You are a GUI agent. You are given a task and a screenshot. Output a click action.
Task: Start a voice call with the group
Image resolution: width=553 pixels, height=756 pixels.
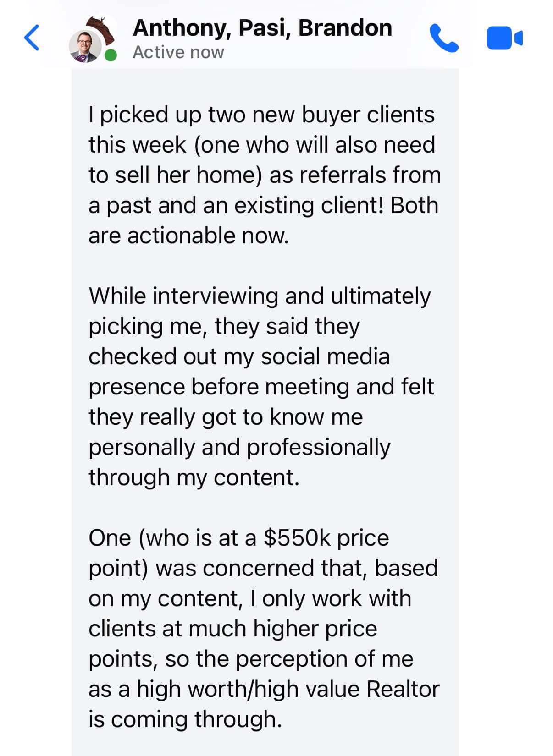[443, 38]
